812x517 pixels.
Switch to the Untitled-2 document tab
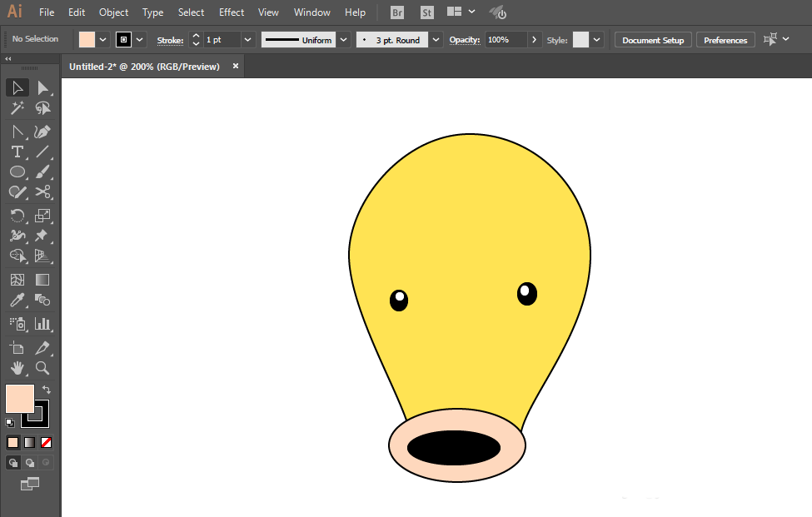(144, 67)
